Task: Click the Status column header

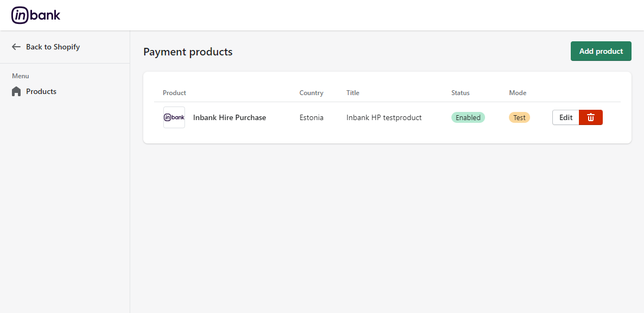Action: coord(460,93)
